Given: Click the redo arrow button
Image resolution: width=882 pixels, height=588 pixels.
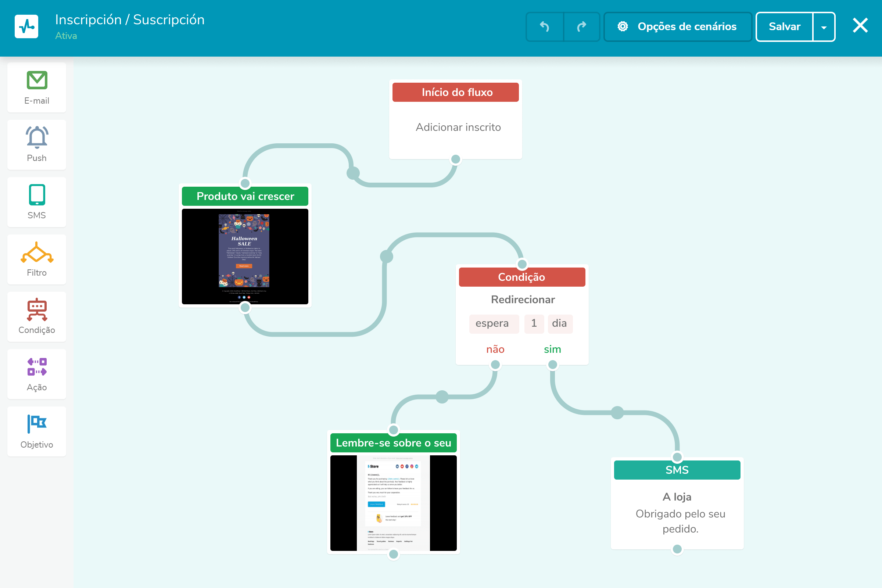Looking at the screenshot, I should (x=582, y=26).
